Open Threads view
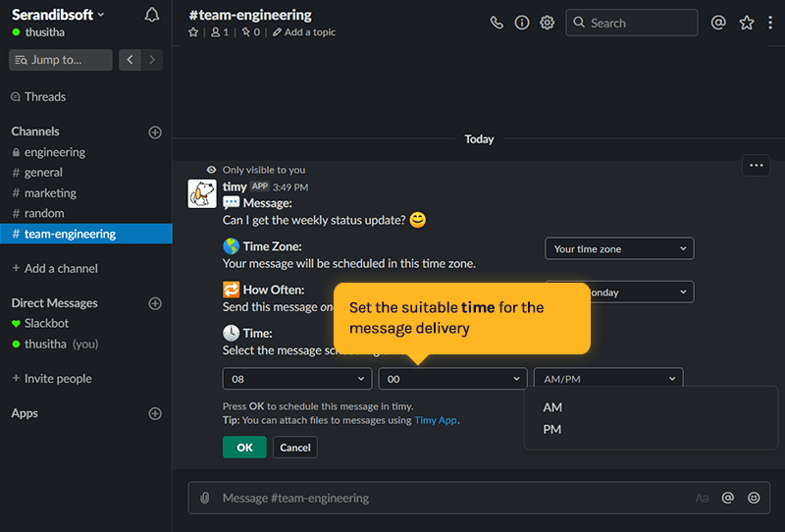 point(38,96)
